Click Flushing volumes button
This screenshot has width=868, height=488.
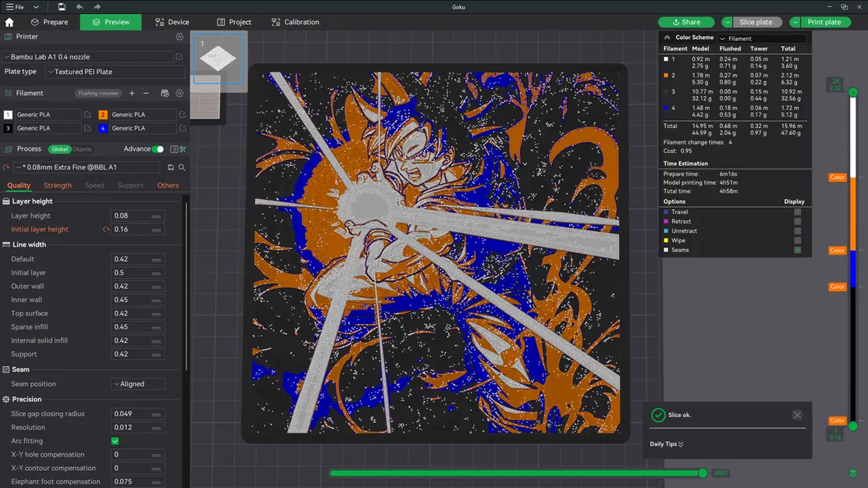click(x=98, y=93)
